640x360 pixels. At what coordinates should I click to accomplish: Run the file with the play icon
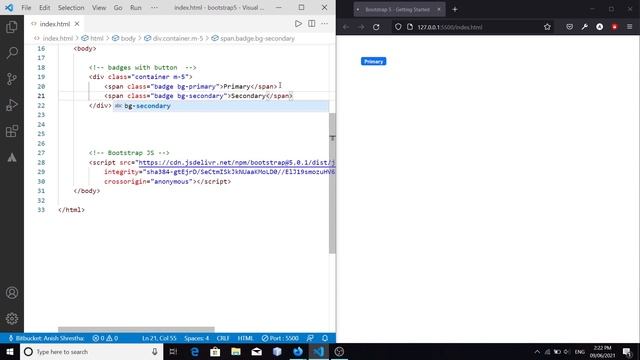point(298,24)
